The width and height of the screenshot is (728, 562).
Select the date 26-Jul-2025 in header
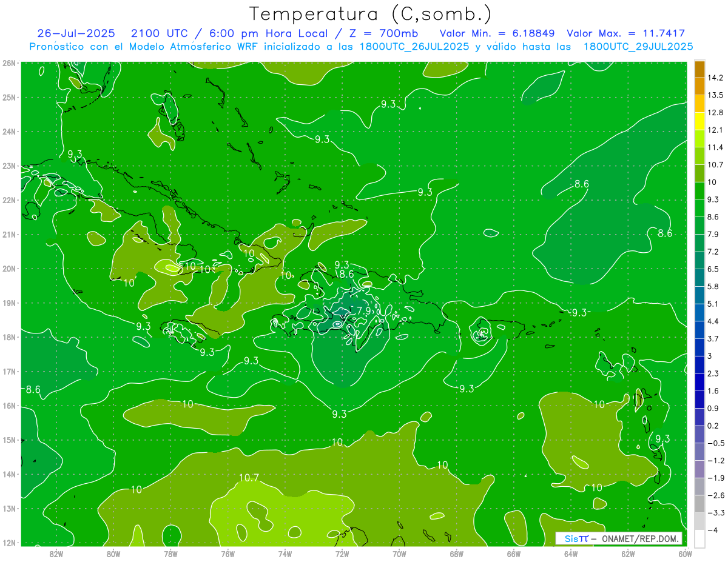point(75,33)
